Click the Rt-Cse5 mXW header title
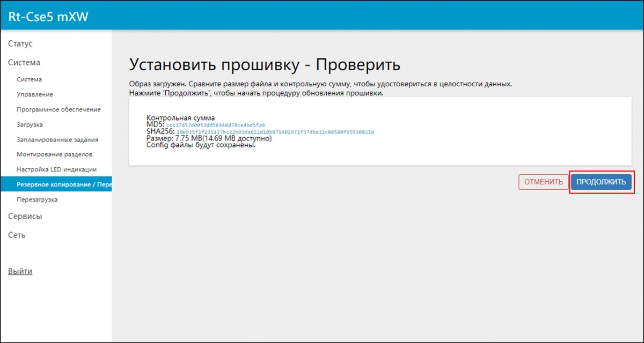Image resolution: width=644 pixels, height=343 pixels. click(x=48, y=17)
